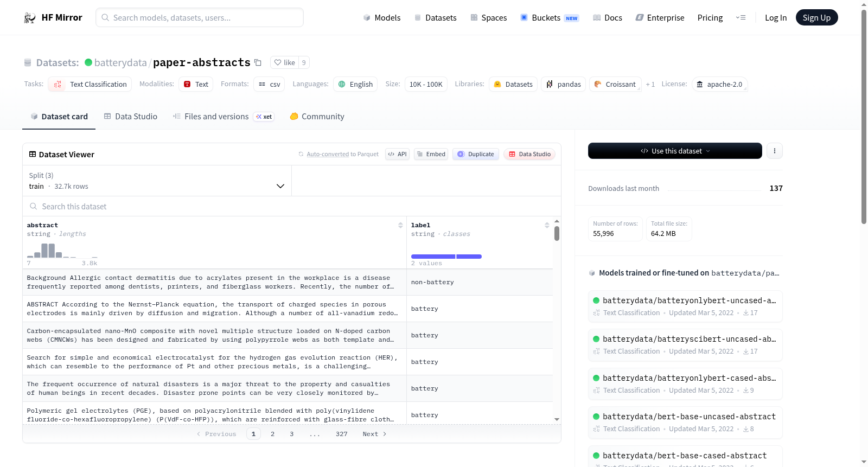Click the Text Classification task tag
This screenshot has width=868, height=467.
(x=90, y=84)
